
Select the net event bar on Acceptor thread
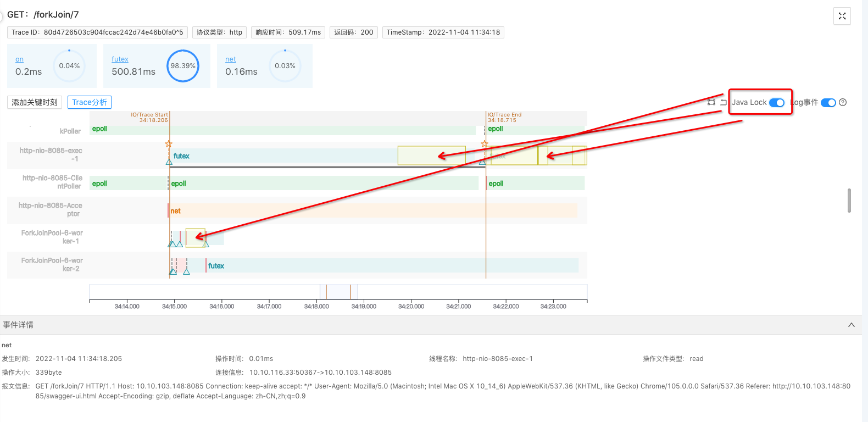(x=372, y=210)
